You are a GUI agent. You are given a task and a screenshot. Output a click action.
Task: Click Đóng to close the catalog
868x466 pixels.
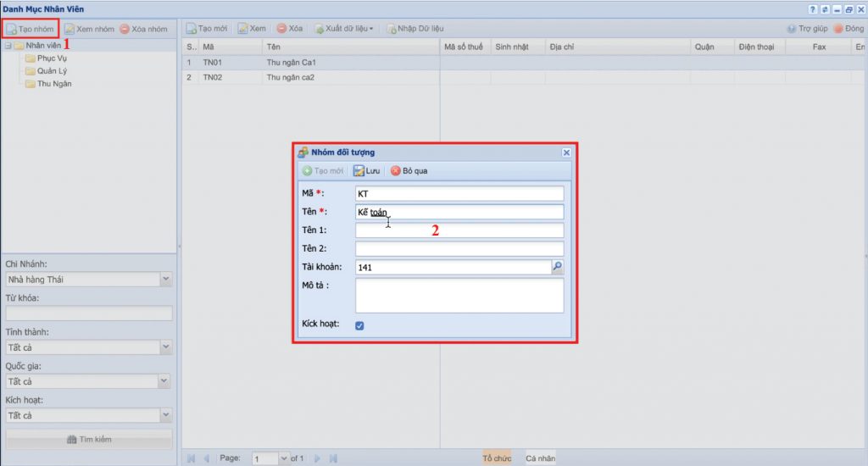[849, 28]
